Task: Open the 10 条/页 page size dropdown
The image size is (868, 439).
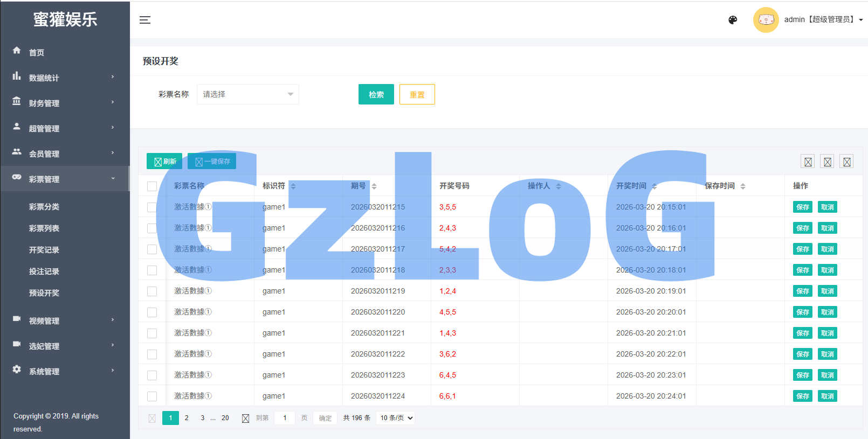Action: [396, 418]
